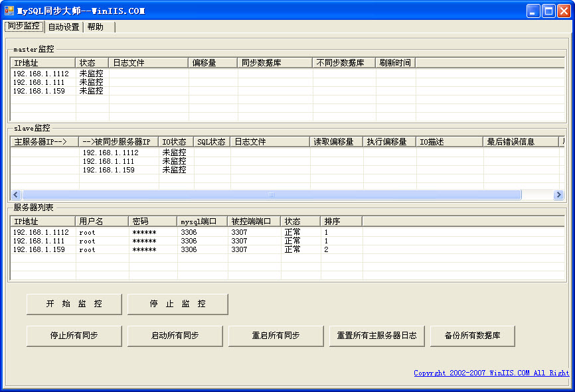Click right arrow of slave horizontal scrollbar

pyautogui.click(x=558, y=195)
